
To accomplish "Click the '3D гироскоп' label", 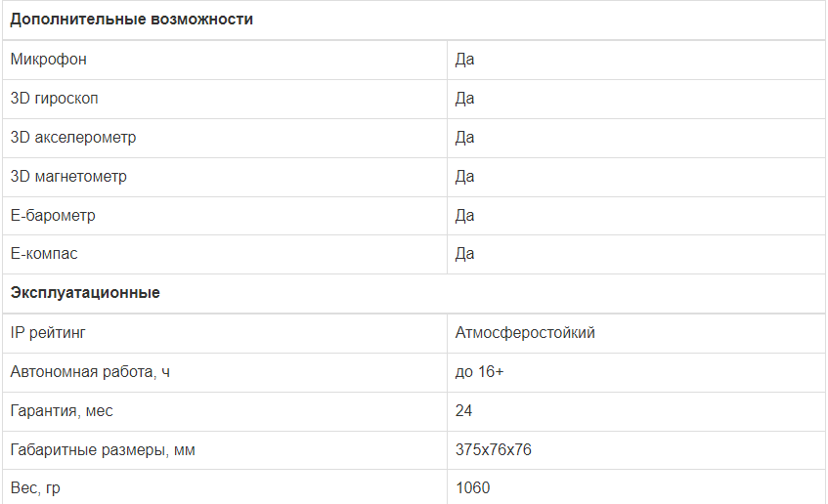I will pos(55,99).
